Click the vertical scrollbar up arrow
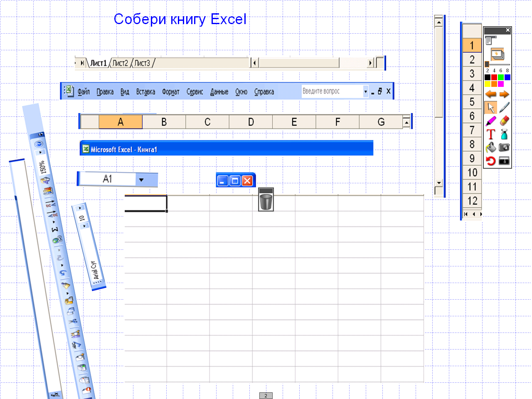Viewport: 532px width, 399px height. (438, 22)
